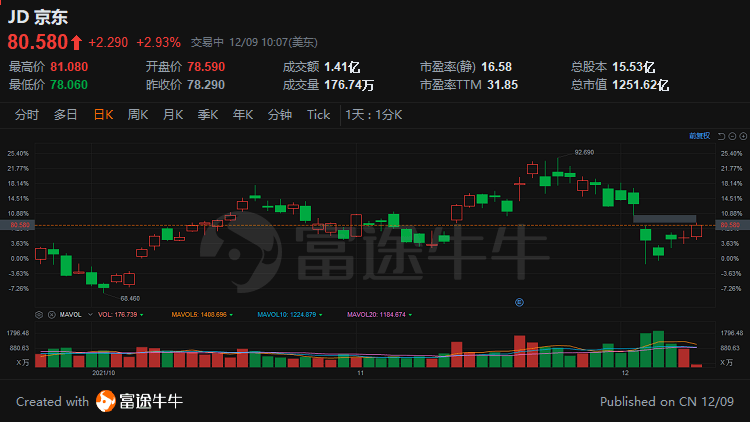Viewport: 750px width, 422px height.
Task: Open the VOL value dropdown
Action: (142, 314)
